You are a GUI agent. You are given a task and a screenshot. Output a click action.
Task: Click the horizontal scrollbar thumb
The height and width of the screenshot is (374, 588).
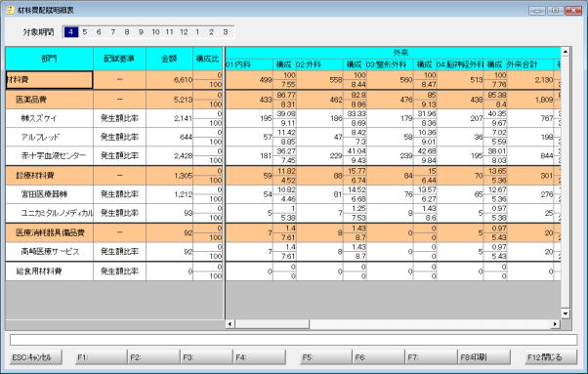coord(272,324)
